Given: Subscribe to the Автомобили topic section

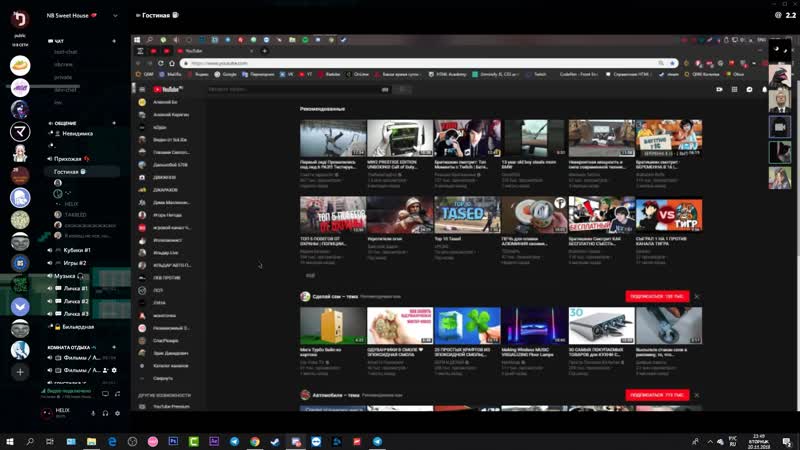Looking at the screenshot, I should click(657, 395).
